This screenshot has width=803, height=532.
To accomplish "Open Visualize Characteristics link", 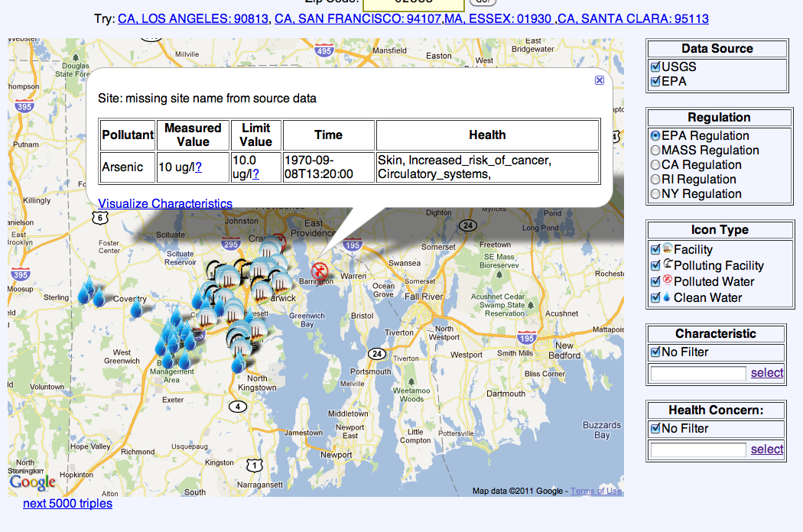I will point(165,203).
